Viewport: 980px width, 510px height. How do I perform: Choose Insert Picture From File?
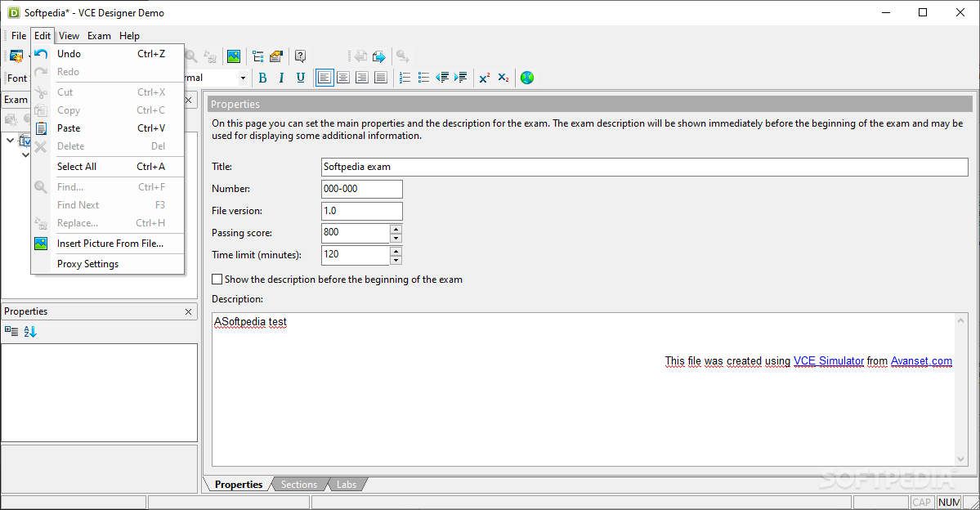coord(108,243)
